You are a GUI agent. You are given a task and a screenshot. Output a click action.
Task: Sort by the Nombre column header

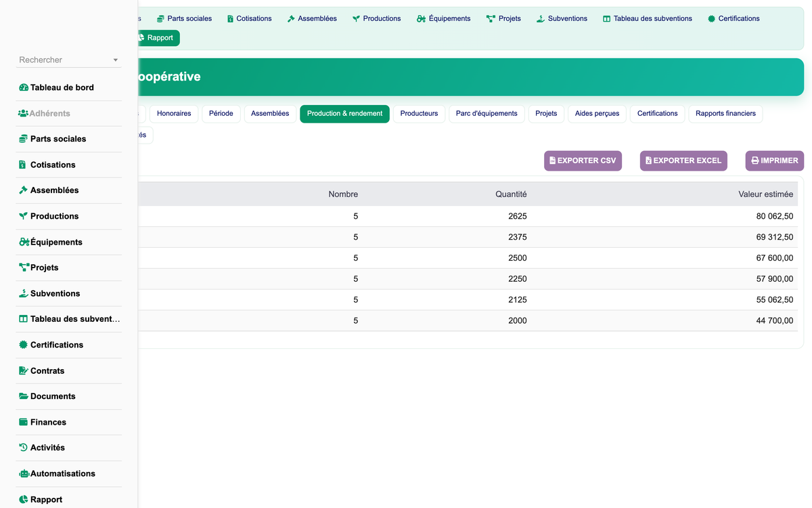(343, 194)
